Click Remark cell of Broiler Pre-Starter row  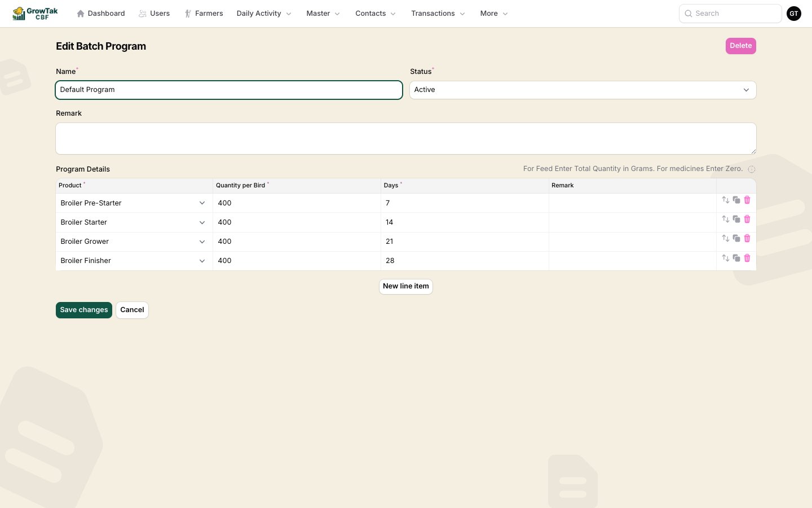click(633, 203)
